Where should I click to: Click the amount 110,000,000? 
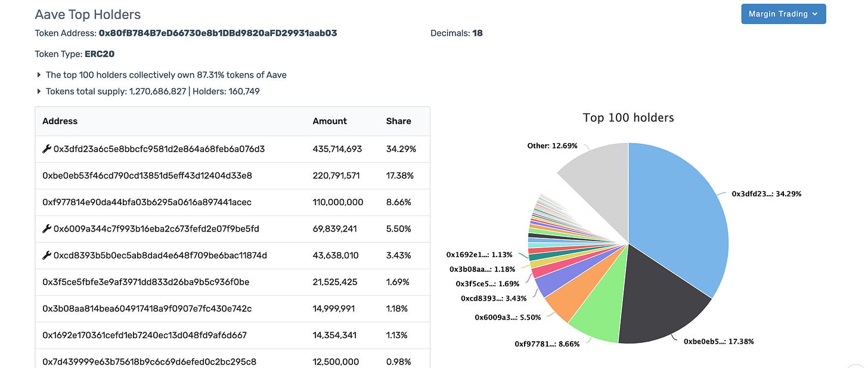pyautogui.click(x=338, y=202)
